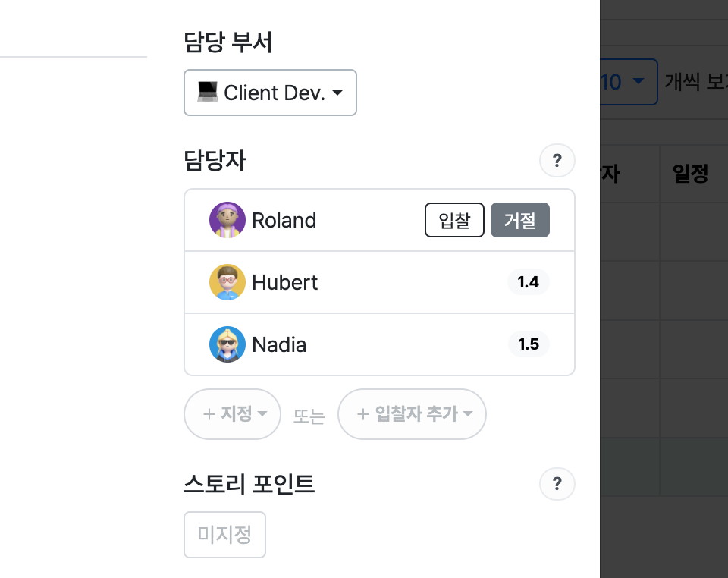The width and height of the screenshot is (728, 578).
Task: Click the 거절 reject button for Roland
Action: point(520,220)
